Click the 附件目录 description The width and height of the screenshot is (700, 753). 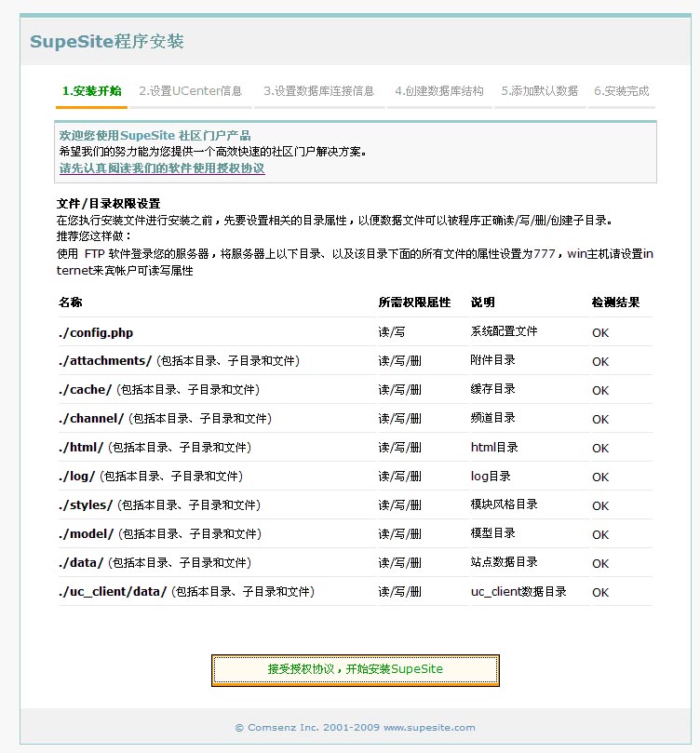[493, 359]
